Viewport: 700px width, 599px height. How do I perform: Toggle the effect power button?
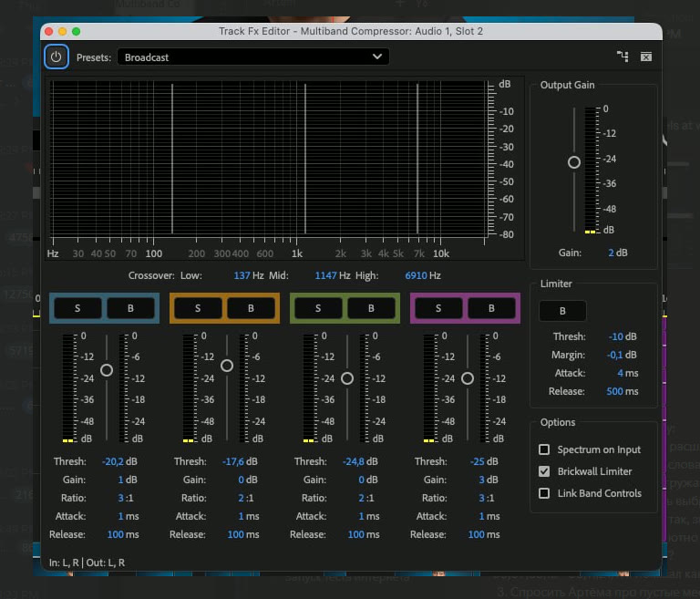tap(57, 57)
